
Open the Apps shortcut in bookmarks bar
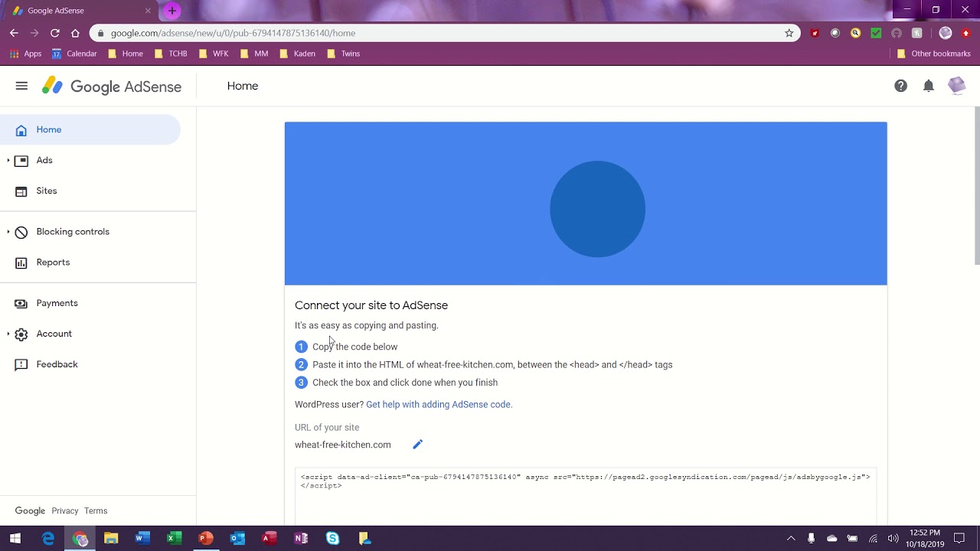[x=25, y=54]
